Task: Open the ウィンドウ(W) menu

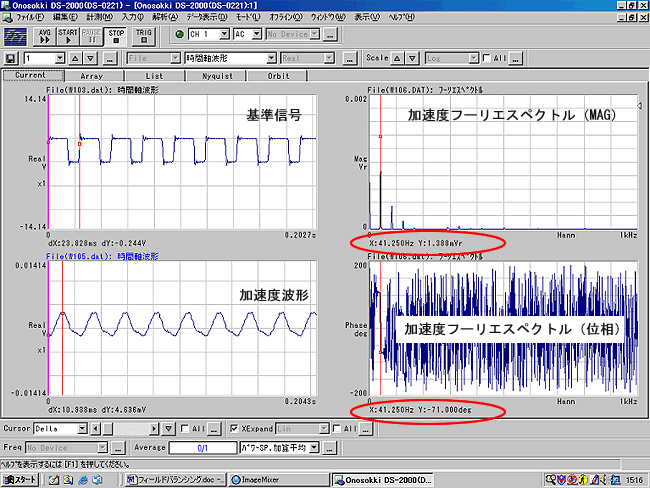Action: point(328,17)
